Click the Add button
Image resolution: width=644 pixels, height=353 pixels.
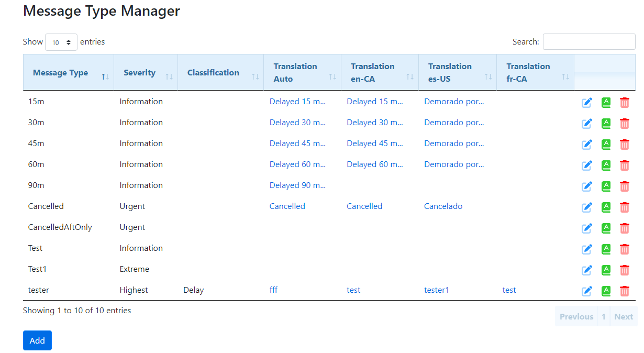tap(37, 340)
